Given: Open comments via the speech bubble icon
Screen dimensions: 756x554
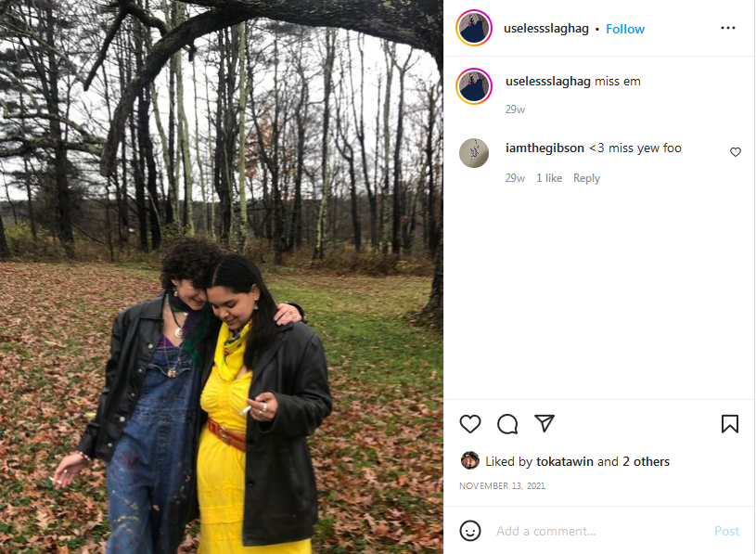Looking at the screenshot, I should 507,424.
